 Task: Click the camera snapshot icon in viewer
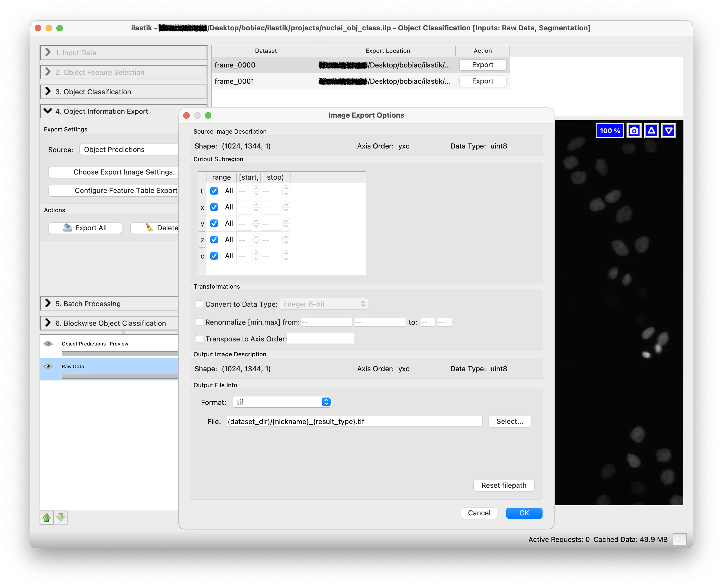point(634,131)
